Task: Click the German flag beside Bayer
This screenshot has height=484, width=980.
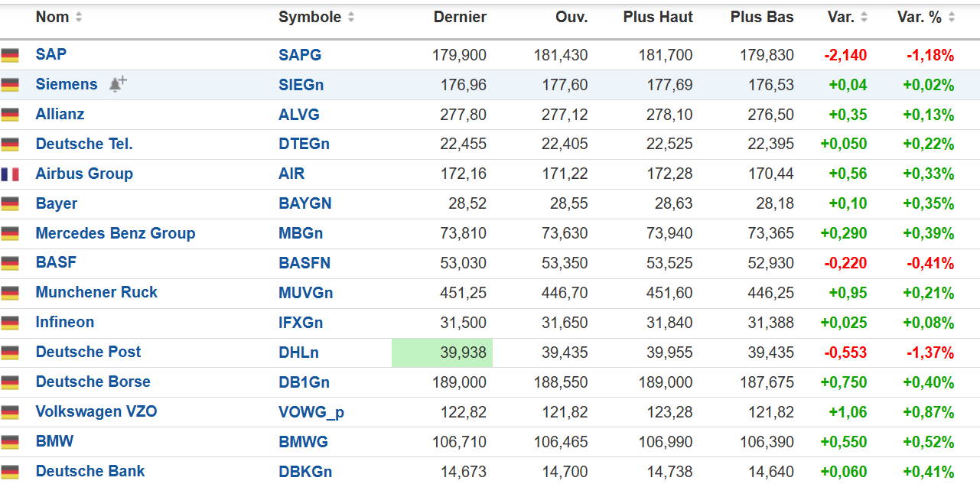Action: [x=10, y=204]
